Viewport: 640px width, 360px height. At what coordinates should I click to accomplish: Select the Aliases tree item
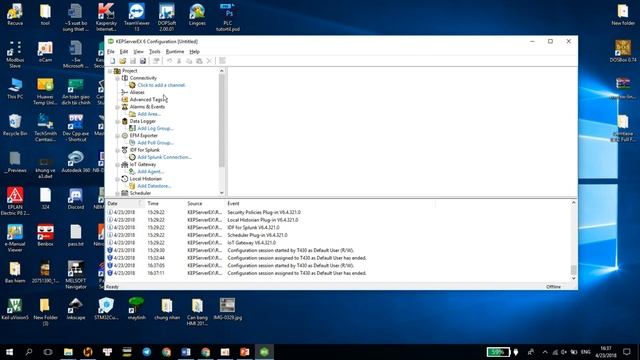coord(137,92)
